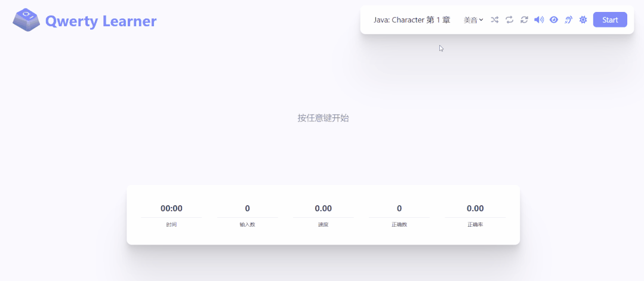This screenshot has height=281, width=644.
Task: Select the 00:00 time value
Action: point(171,208)
